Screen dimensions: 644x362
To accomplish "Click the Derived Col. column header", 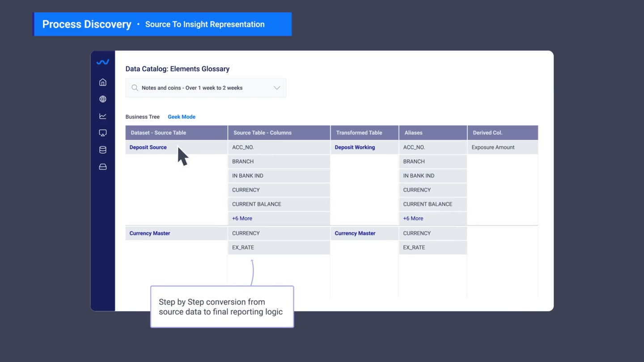I will tap(503, 133).
